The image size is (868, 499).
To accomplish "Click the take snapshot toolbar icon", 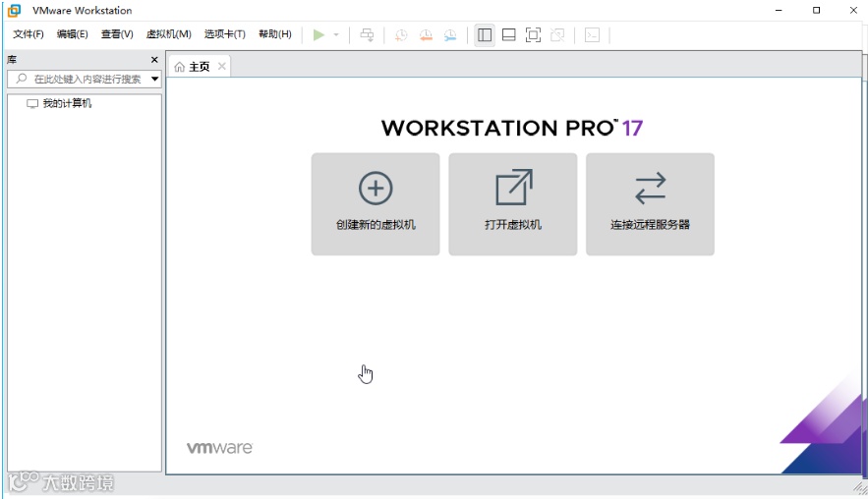I will pyautogui.click(x=401, y=34).
